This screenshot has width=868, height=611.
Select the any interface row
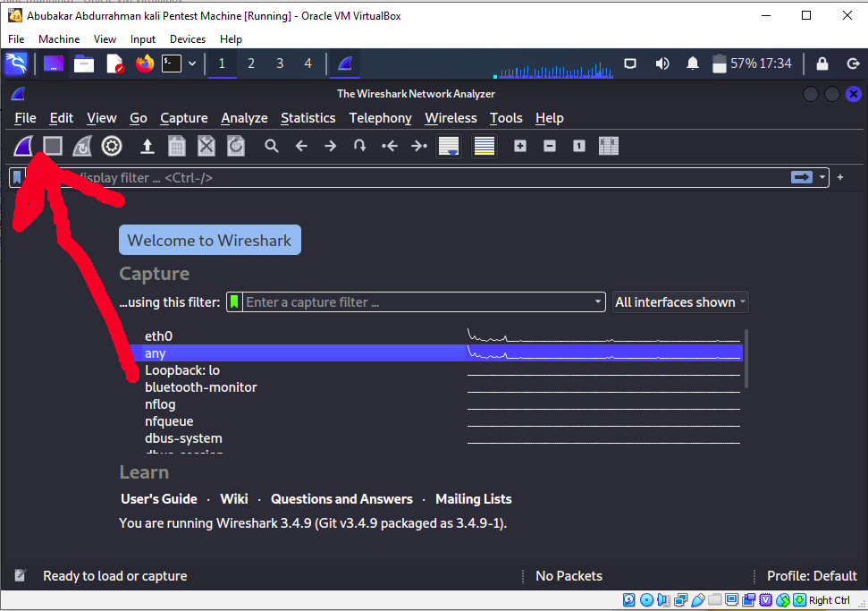(437, 352)
